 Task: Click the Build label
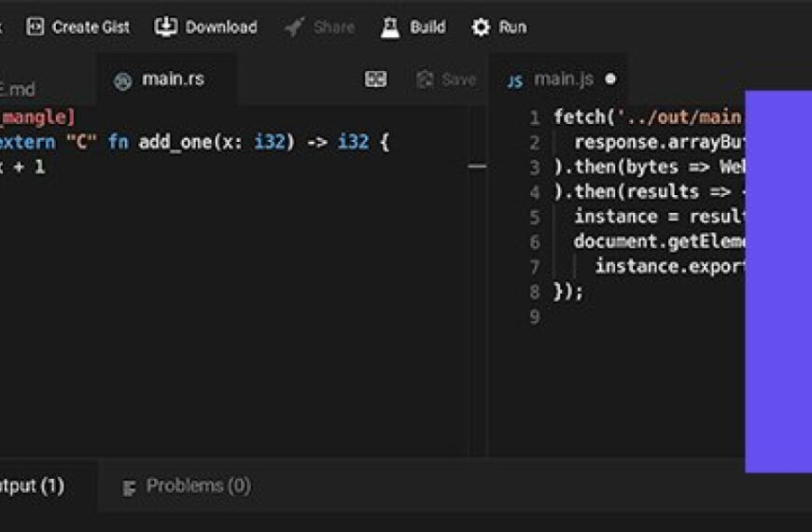(427, 27)
